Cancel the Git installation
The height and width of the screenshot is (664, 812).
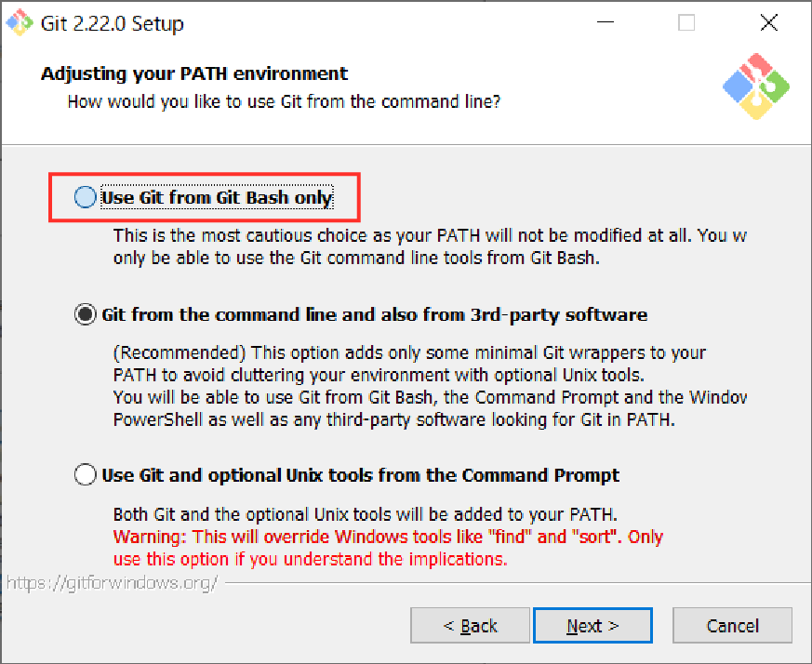pyautogui.click(x=732, y=626)
